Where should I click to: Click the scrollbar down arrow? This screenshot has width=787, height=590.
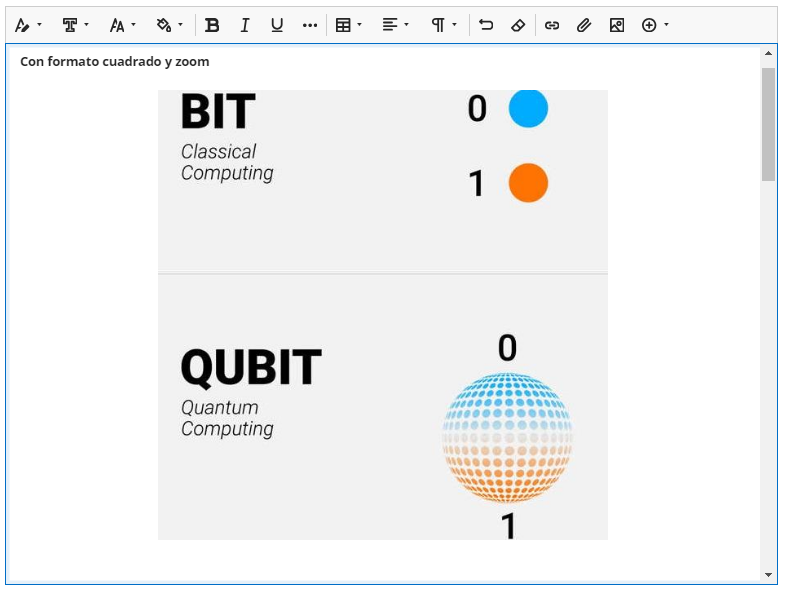coord(768,575)
